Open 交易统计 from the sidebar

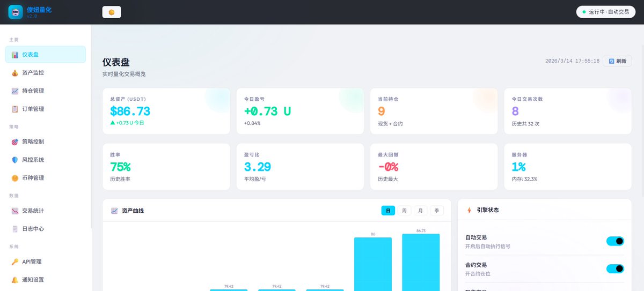tap(46, 211)
